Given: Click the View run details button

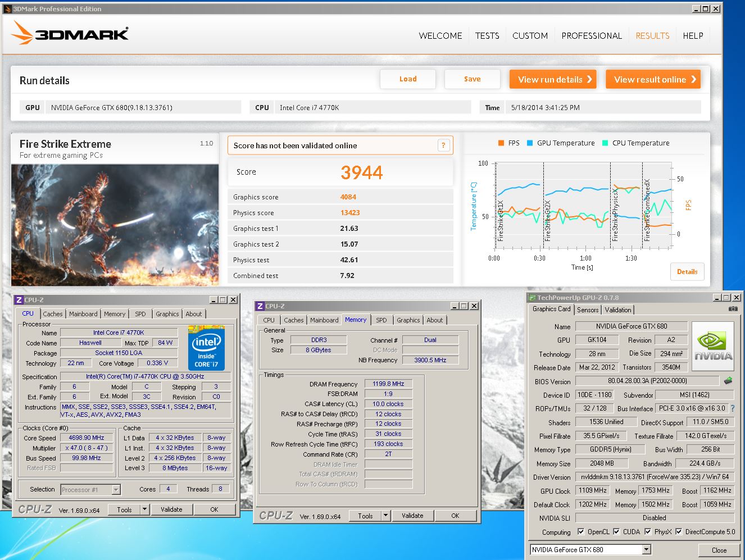Looking at the screenshot, I should (x=553, y=79).
